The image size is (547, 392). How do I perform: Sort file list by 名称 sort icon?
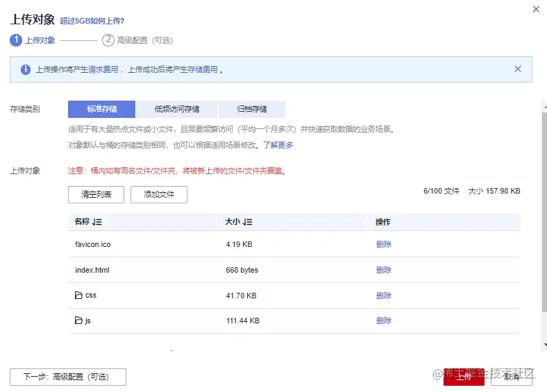click(97, 222)
